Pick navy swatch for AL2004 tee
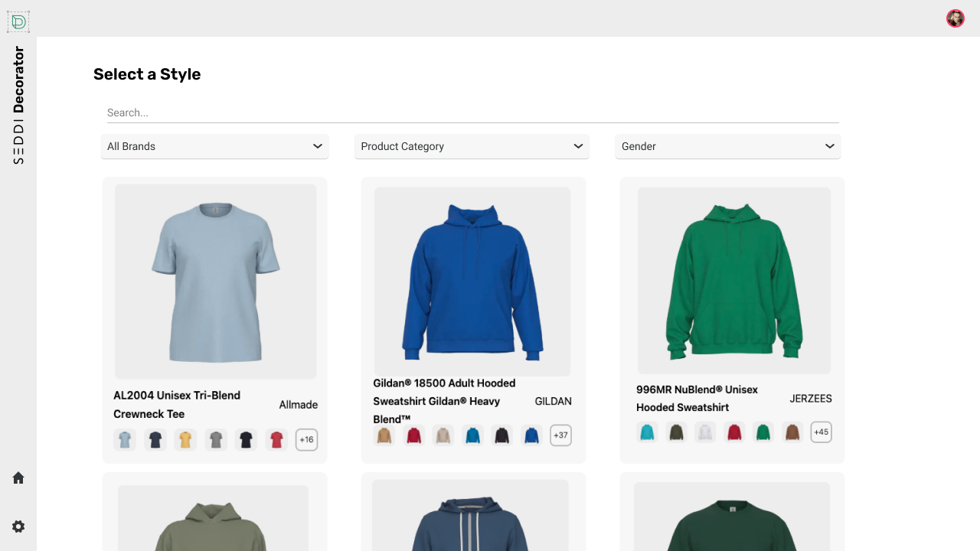Image resolution: width=980 pixels, height=551 pixels. (x=155, y=440)
